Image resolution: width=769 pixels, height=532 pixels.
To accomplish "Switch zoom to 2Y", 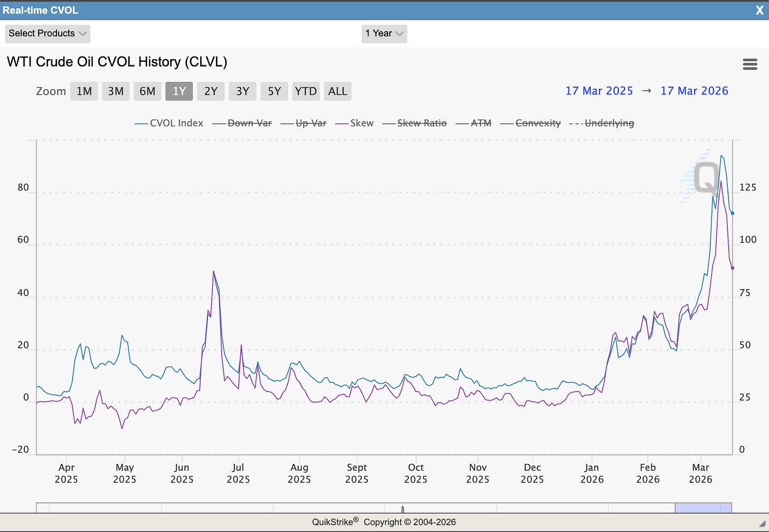I will [x=211, y=91].
